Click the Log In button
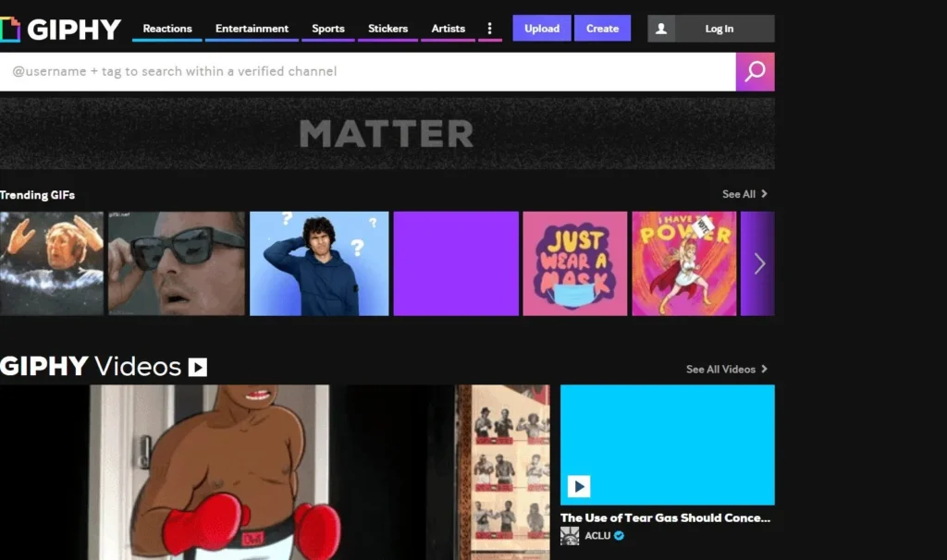Screen dimensions: 947x560 point(719,29)
